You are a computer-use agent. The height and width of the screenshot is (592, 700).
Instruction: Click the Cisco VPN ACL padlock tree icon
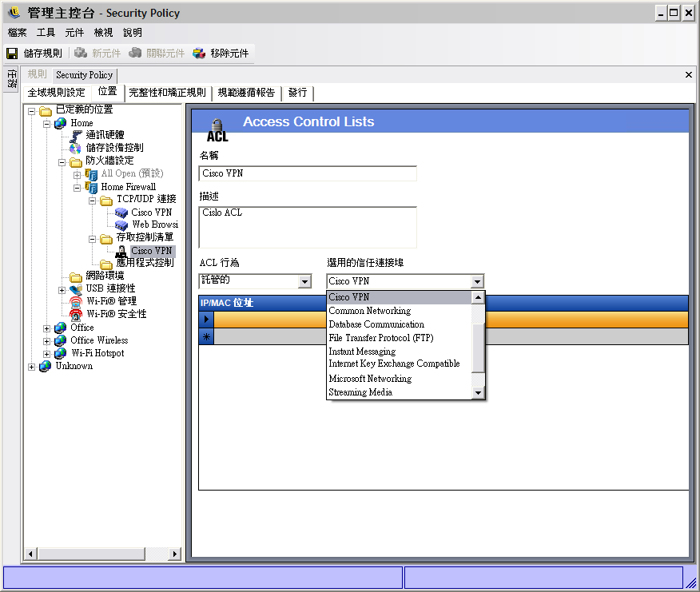(121, 252)
